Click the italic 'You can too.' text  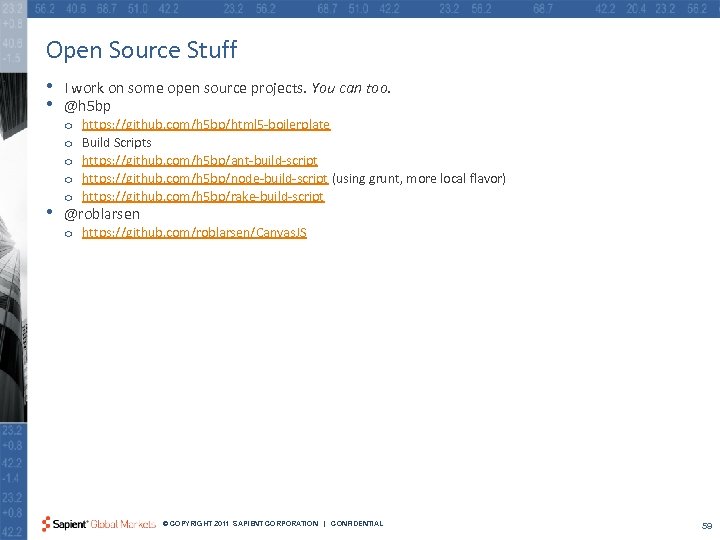[x=351, y=88]
